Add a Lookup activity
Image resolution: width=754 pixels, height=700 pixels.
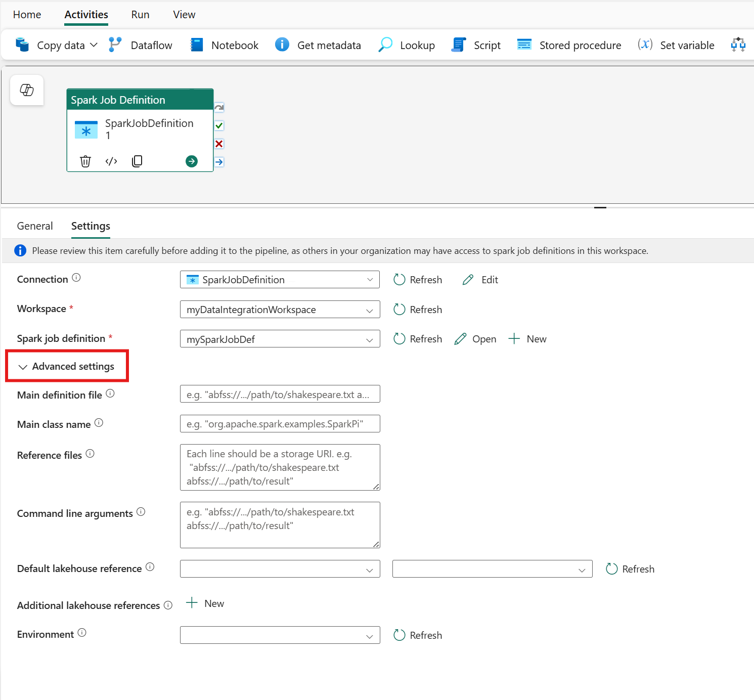click(407, 46)
